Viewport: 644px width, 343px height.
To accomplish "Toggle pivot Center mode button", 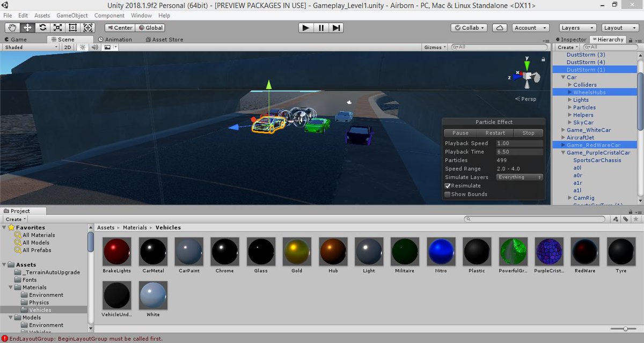I will click(x=120, y=28).
